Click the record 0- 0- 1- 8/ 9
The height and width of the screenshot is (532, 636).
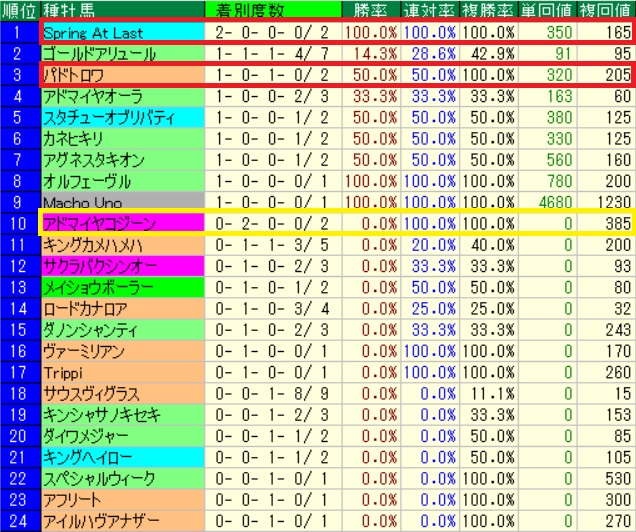click(272, 394)
